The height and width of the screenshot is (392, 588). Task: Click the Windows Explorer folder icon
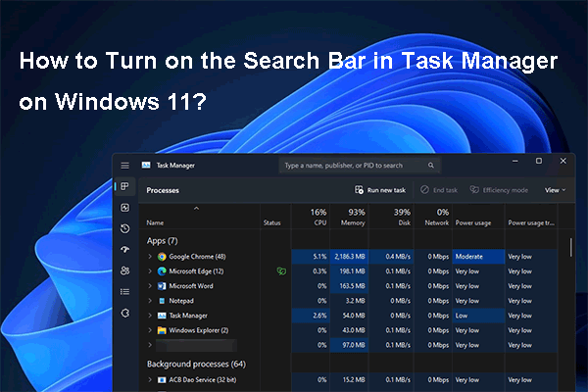(x=162, y=330)
